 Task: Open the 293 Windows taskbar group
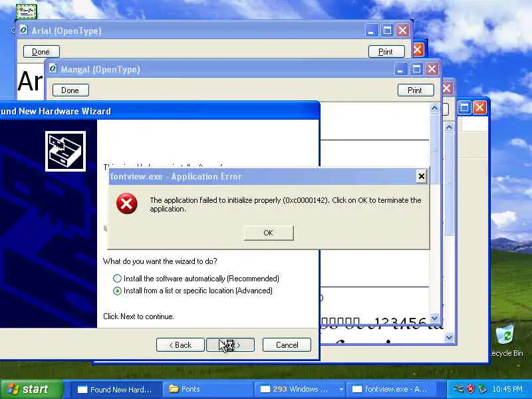[x=300, y=390]
